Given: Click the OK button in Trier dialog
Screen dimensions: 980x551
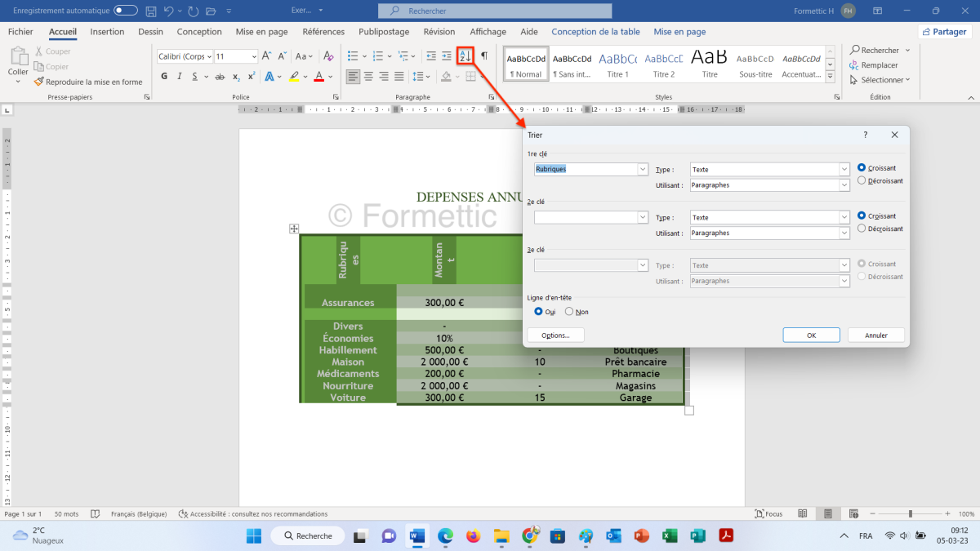Looking at the screenshot, I should click(x=811, y=335).
